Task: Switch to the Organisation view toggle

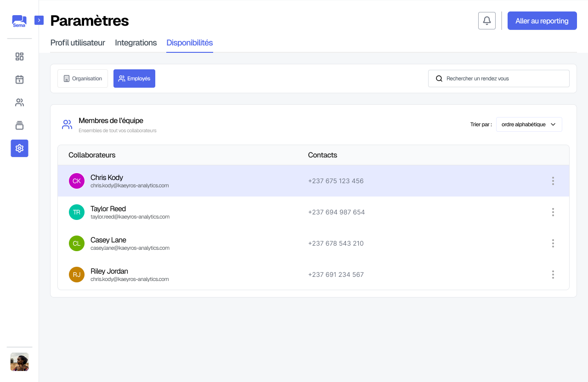Action: (83, 79)
